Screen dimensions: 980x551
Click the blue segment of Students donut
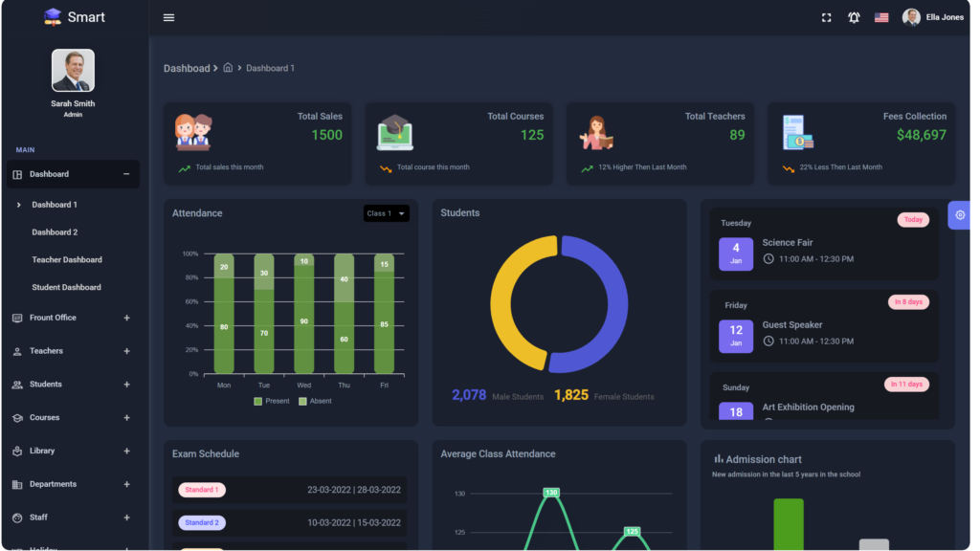pos(615,306)
